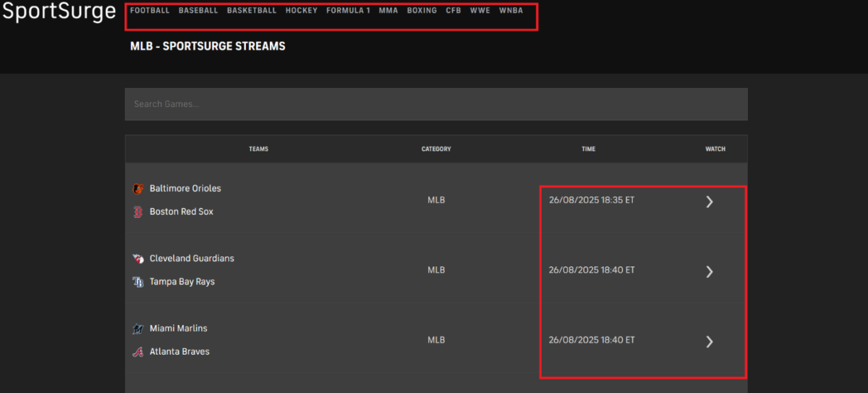Click the SportSurge site logo
868x393 pixels.
coord(59,12)
